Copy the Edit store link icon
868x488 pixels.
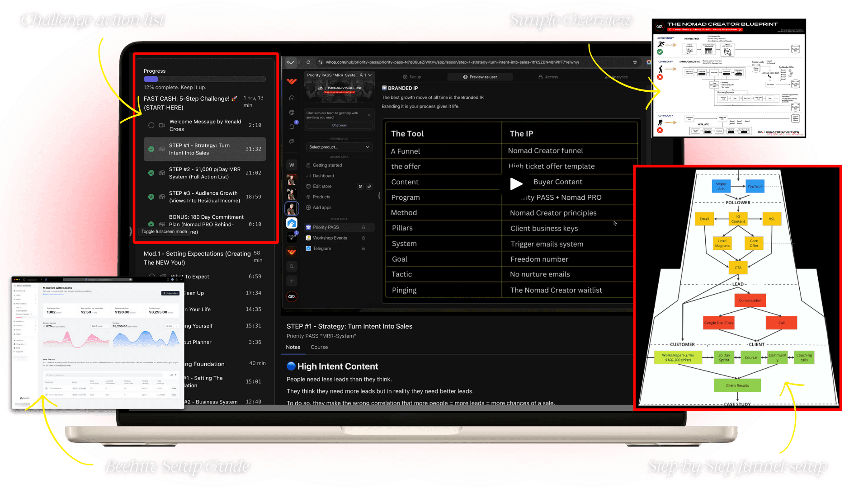[369, 186]
